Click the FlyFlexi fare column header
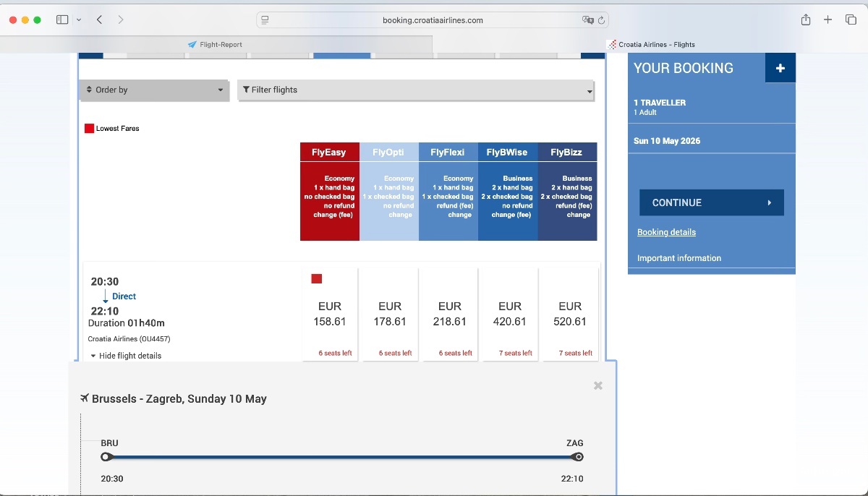 click(448, 153)
